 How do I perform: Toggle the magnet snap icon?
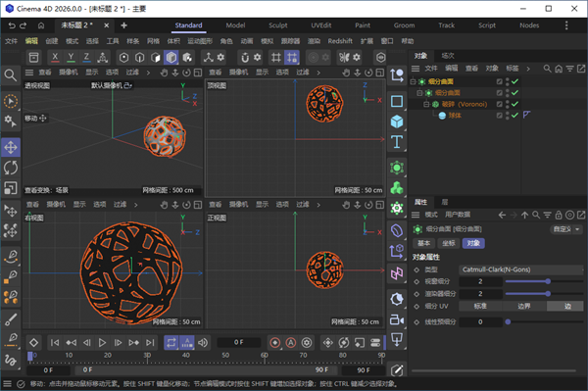coord(245,58)
